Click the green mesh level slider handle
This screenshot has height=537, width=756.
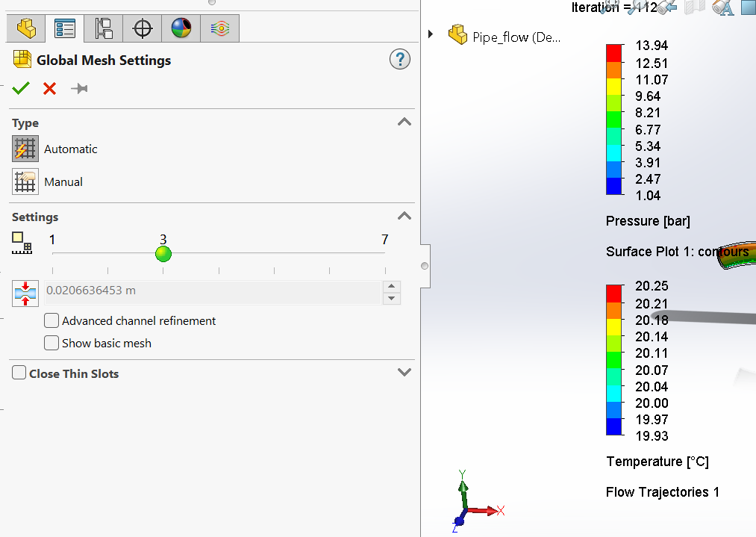click(x=163, y=253)
